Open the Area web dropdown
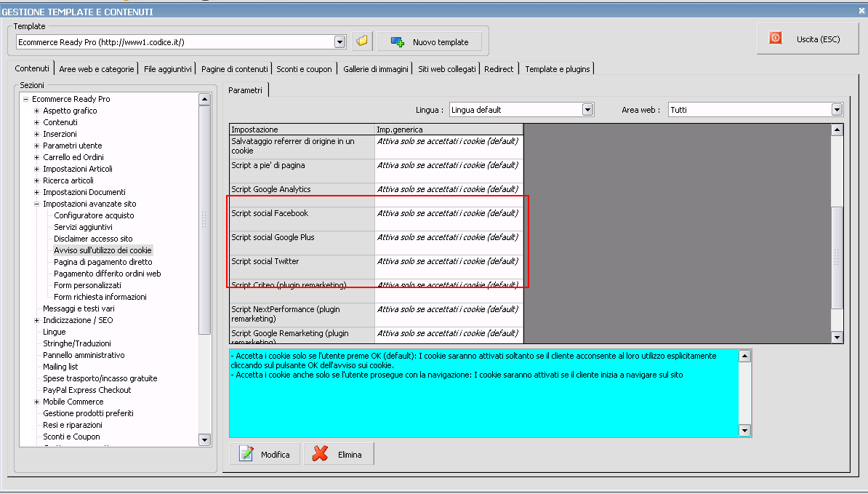 coord(837,110)
